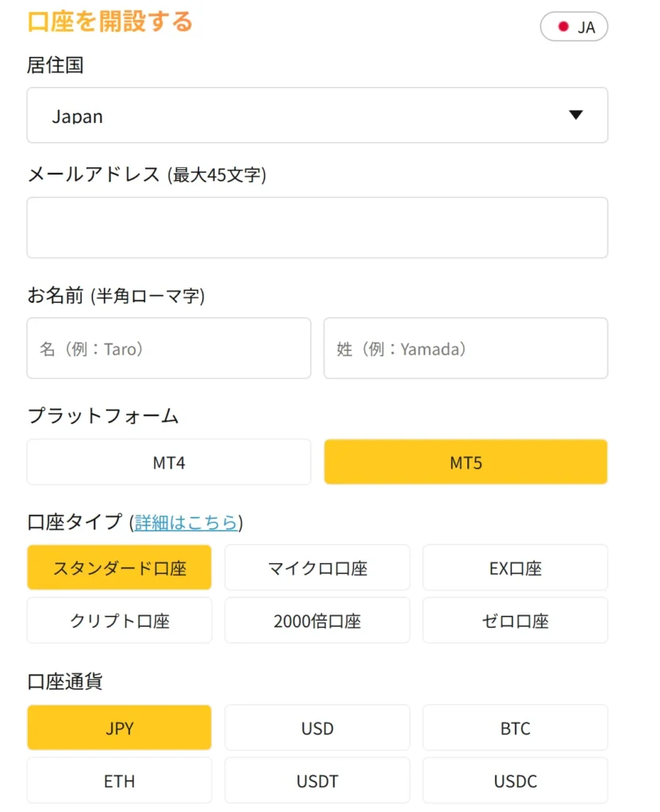The width and height of the screenshot is (660, 812).
Task: Select the クリプト口座 account type
Action: (119, 620)
